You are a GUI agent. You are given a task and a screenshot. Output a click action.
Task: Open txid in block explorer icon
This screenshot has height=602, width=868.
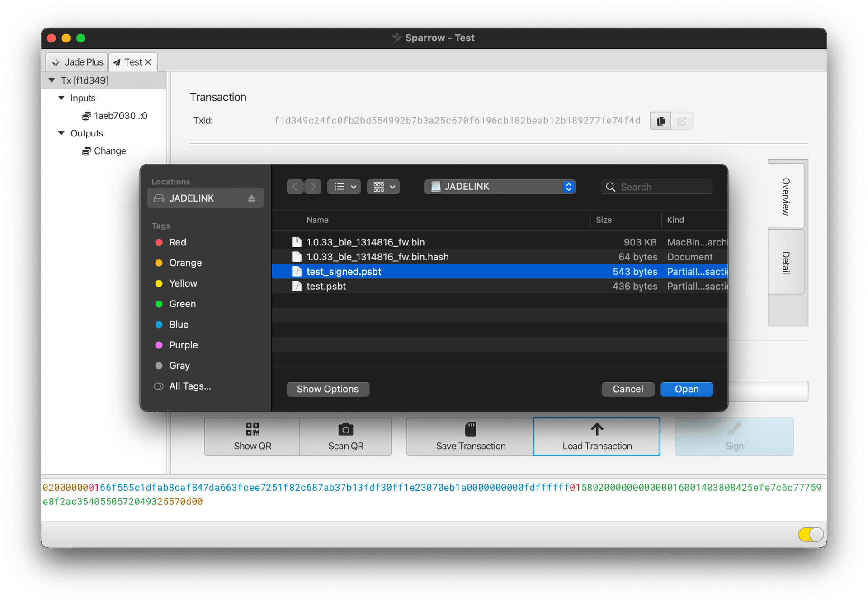point(682,121)
